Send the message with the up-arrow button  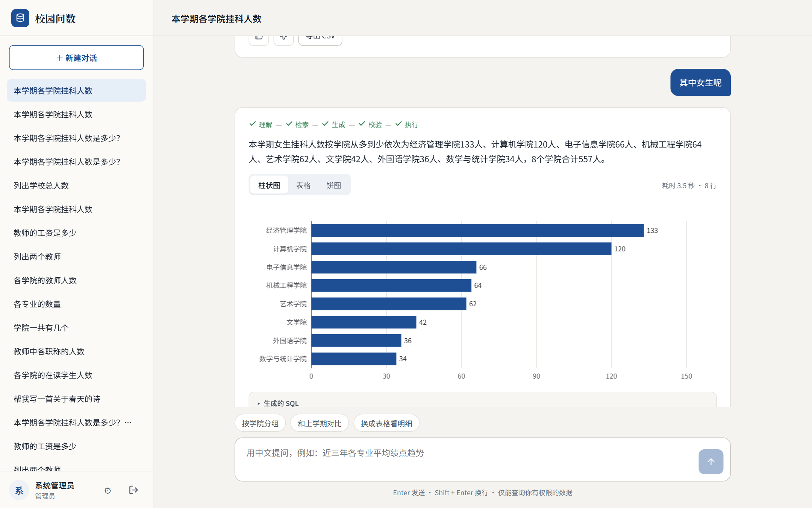click(710, 461)
